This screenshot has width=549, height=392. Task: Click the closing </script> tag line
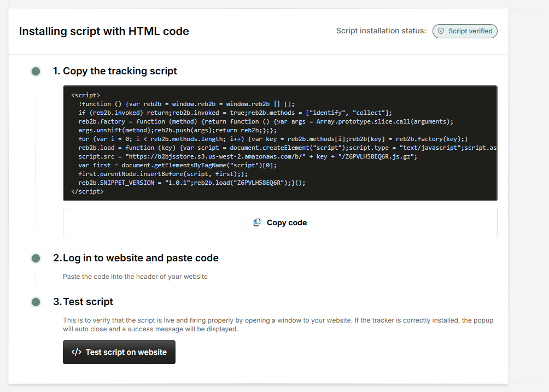click(x=87, y=191)
